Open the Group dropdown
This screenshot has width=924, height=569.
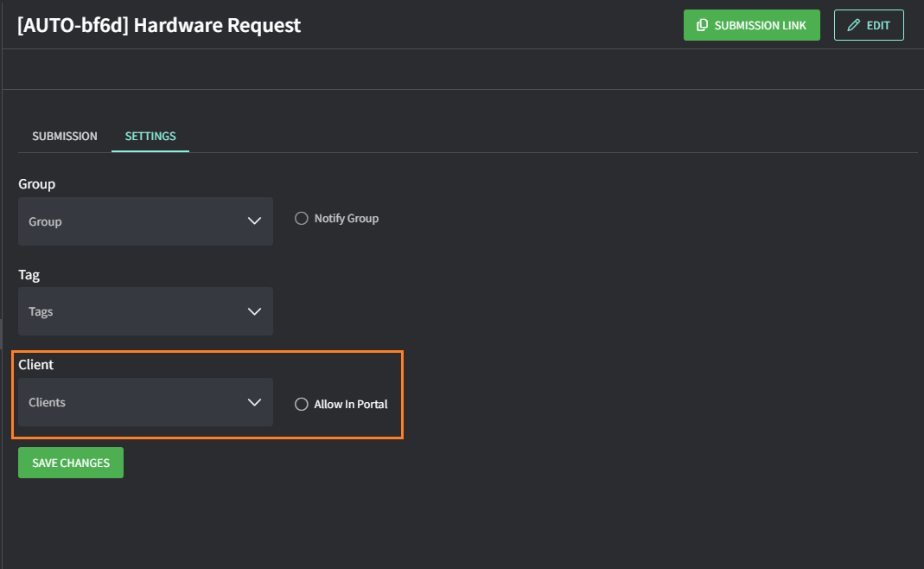click(145, 221)
